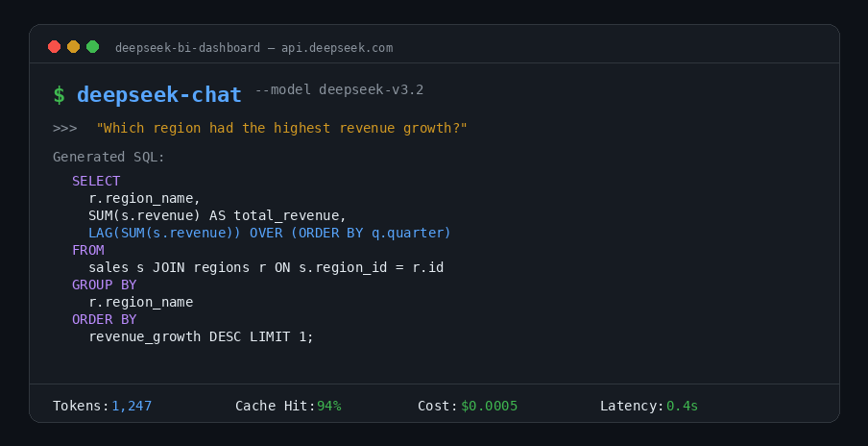This screenshot has width=868, height=446.
Task: Click the 'Cost:' label
Action: coord(438,406)
